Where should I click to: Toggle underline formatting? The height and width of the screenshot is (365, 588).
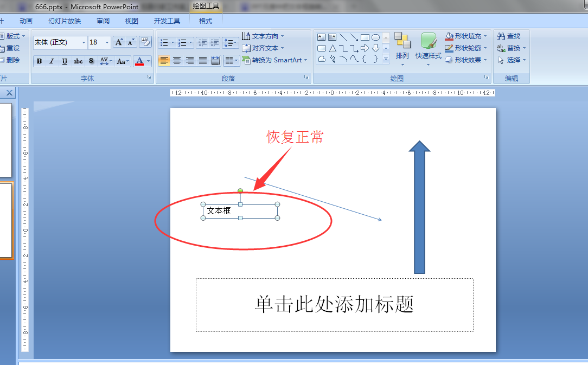65,61
